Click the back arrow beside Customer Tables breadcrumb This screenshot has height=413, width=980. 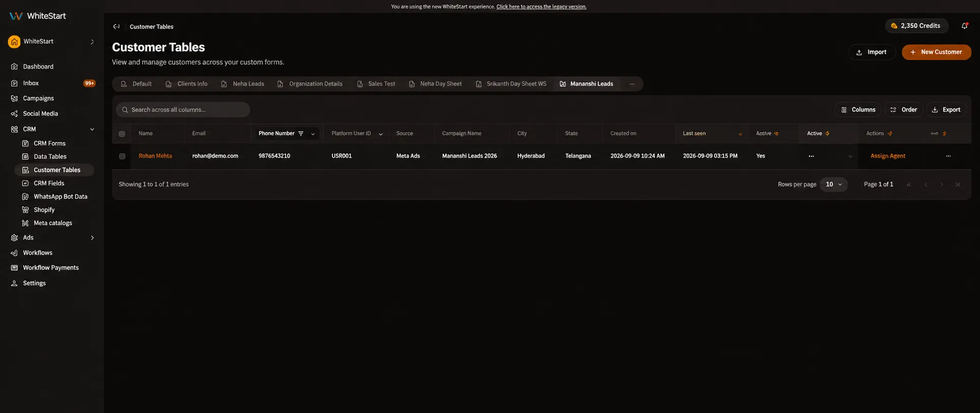pyautogui.click(x=116, y=26)
